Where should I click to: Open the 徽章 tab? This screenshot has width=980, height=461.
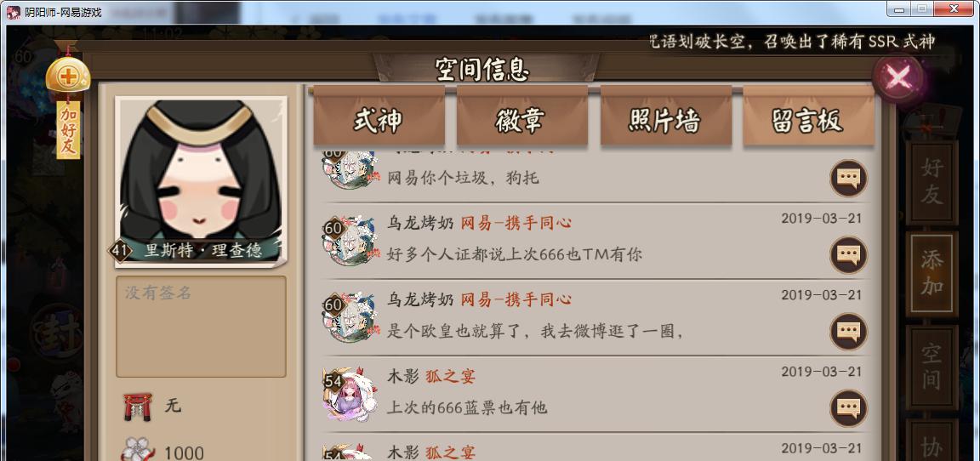click(x=521, y=120)
